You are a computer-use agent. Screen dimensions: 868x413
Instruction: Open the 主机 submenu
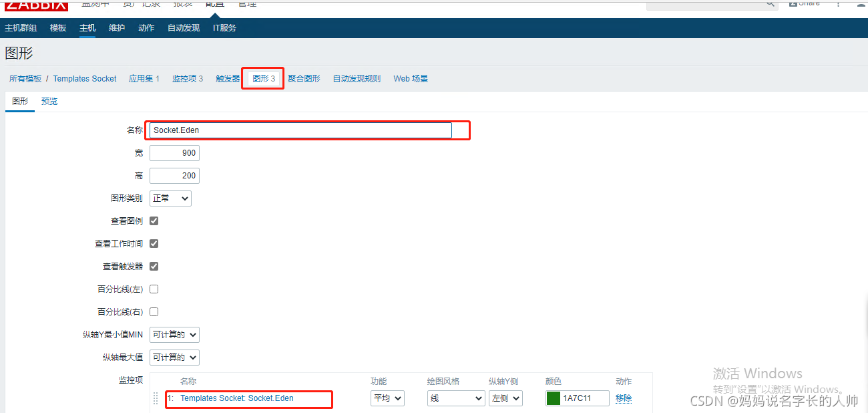(x=87, y=28)
